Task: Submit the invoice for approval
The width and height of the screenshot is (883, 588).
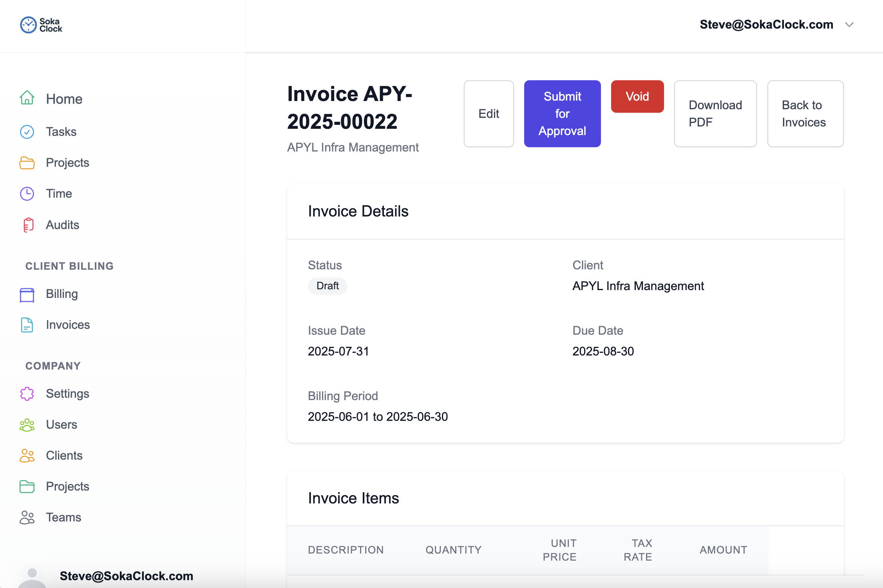Action: tap(562, 114)
